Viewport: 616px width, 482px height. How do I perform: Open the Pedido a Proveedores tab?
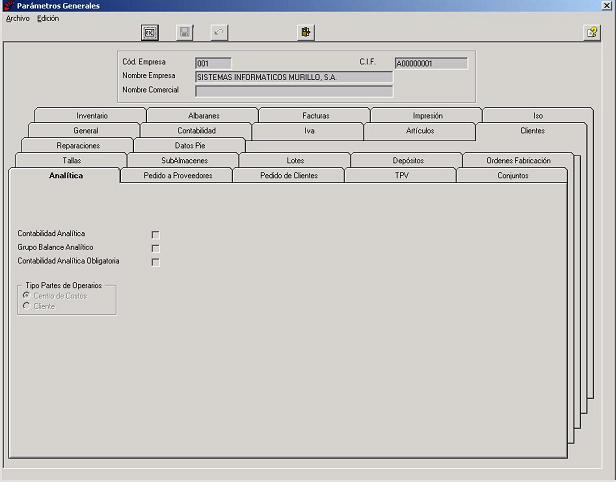click(x=178, y=175)
